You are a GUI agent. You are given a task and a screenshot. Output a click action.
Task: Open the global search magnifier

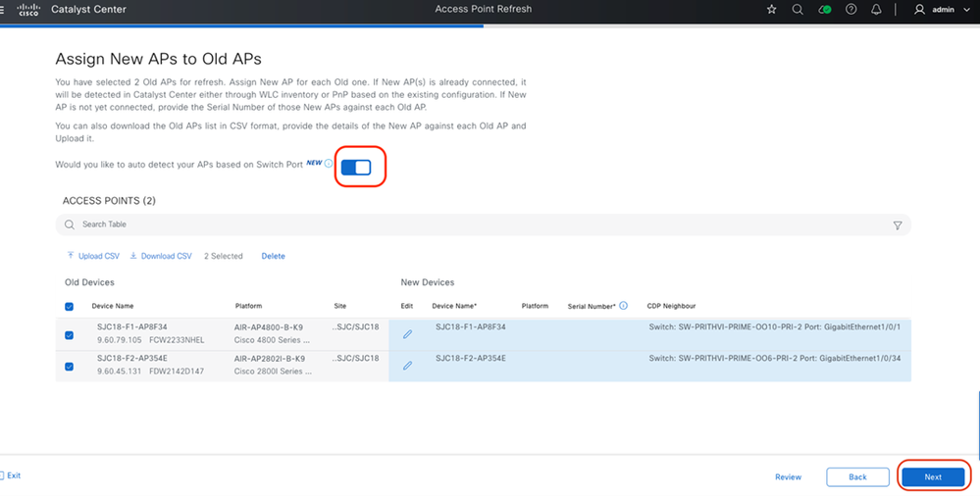(798, 10)
